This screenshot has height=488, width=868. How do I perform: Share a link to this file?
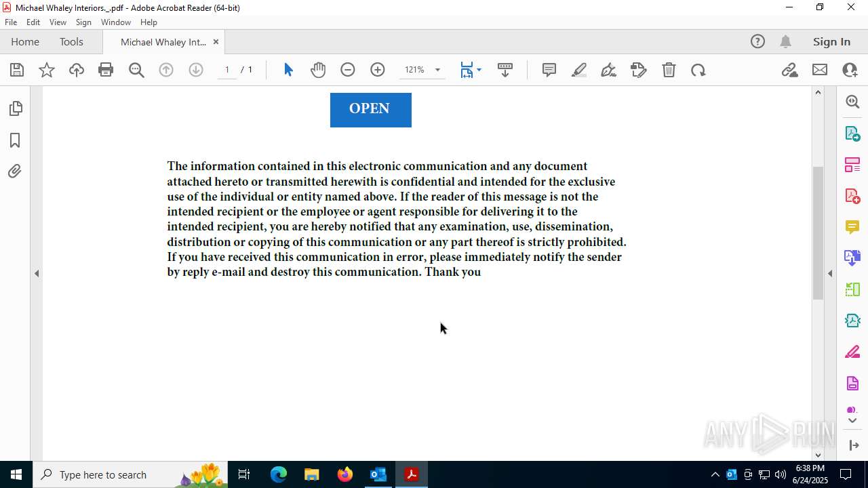coord(789,70)
